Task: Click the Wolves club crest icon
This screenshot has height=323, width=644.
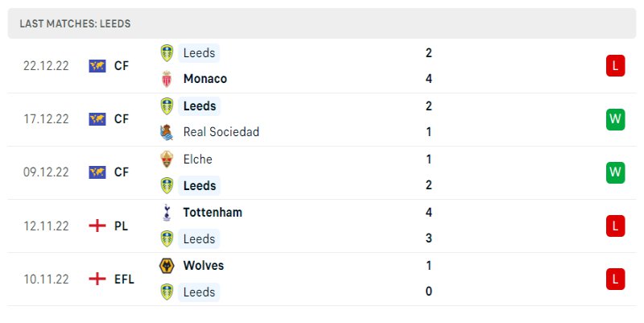Action: click(x=167, y=265)
